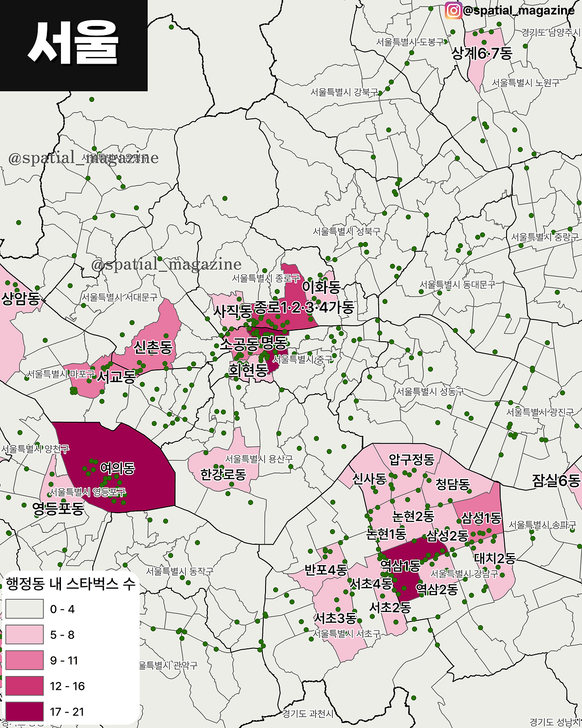Select the 서초4동 label

(x=371, y=583)
